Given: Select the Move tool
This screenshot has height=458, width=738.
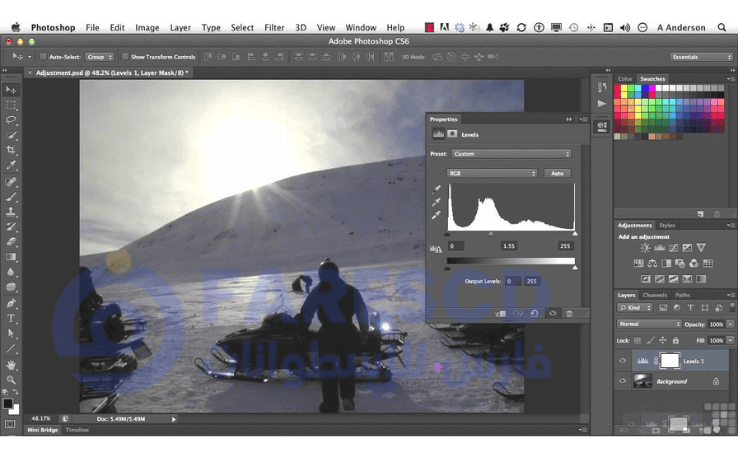Looking at the screenshot, I should pyautogui.click(x=11, y=90).
